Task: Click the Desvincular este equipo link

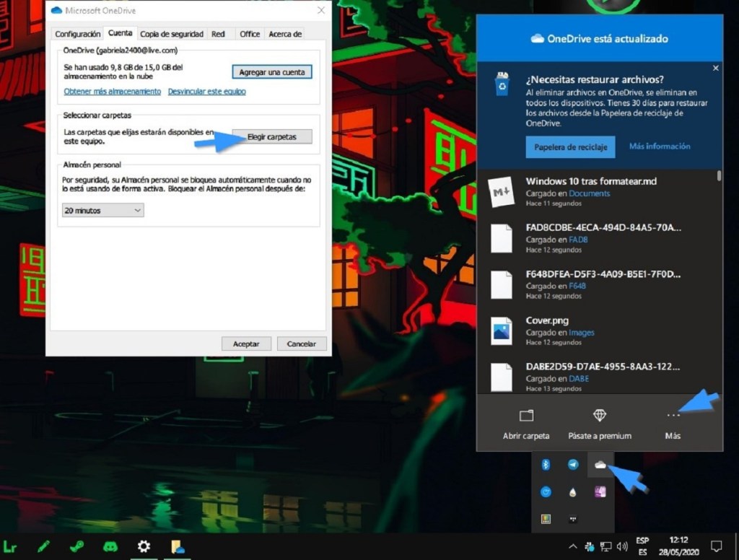Action: [206, 92]
